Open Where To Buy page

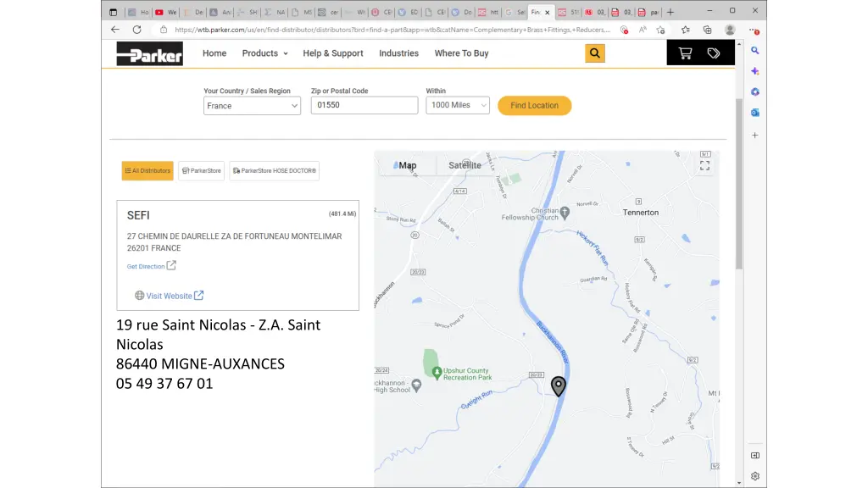[461, 53]
